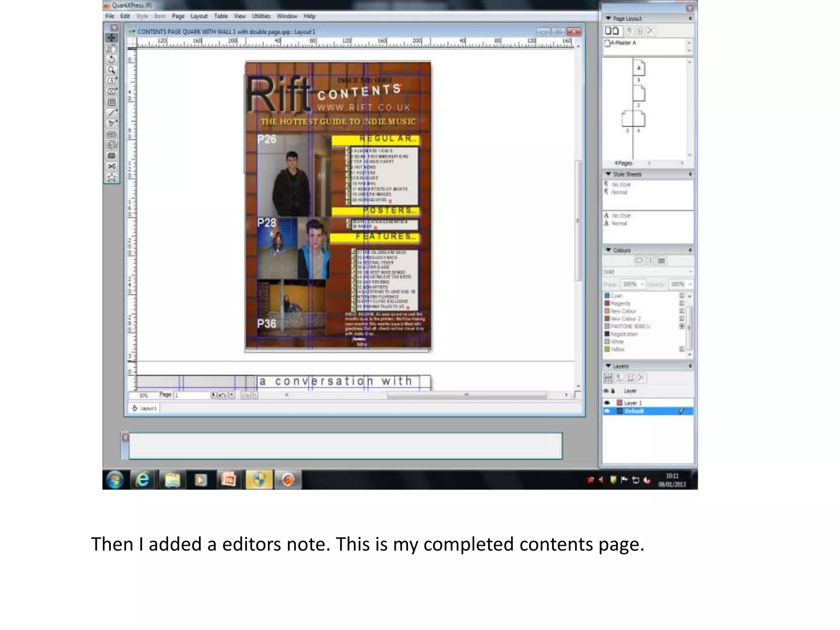
Task: Select Normal paragraph style sheet
Action: point(619,192)
